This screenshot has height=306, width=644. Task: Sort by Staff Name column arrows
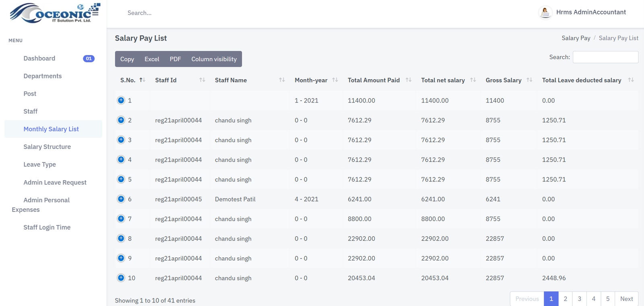[282, 80]
